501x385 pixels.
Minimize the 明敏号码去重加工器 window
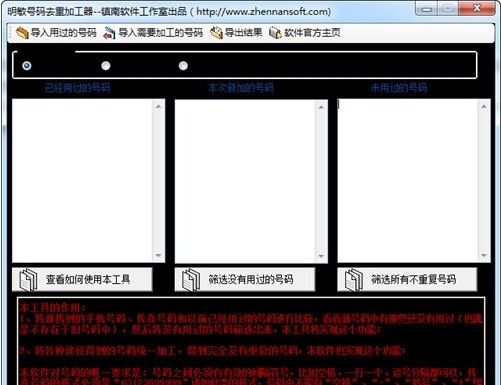tap(427, 9)
